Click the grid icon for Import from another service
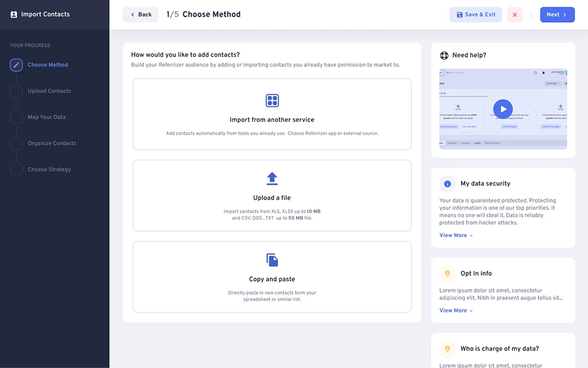This screenshot has height=368, width=588. 272,101
